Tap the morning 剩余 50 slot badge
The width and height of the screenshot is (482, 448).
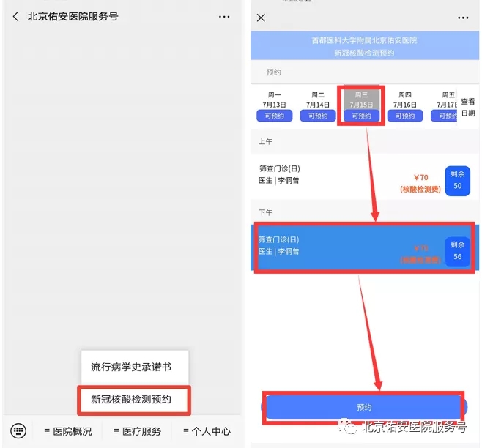tap(457, 181)
